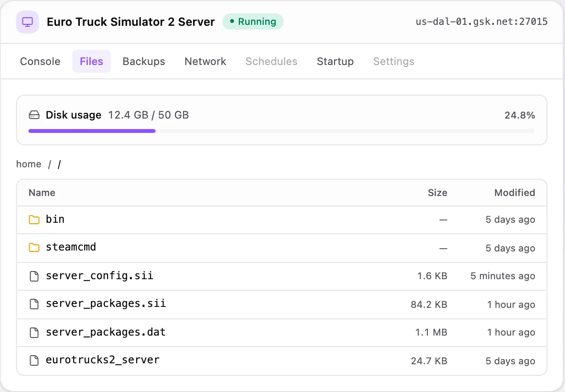The width and height of the screenshot is (565, 392).
Task: Click the 5 minutes ago modified cell
Action: click(x=503, y=276)
